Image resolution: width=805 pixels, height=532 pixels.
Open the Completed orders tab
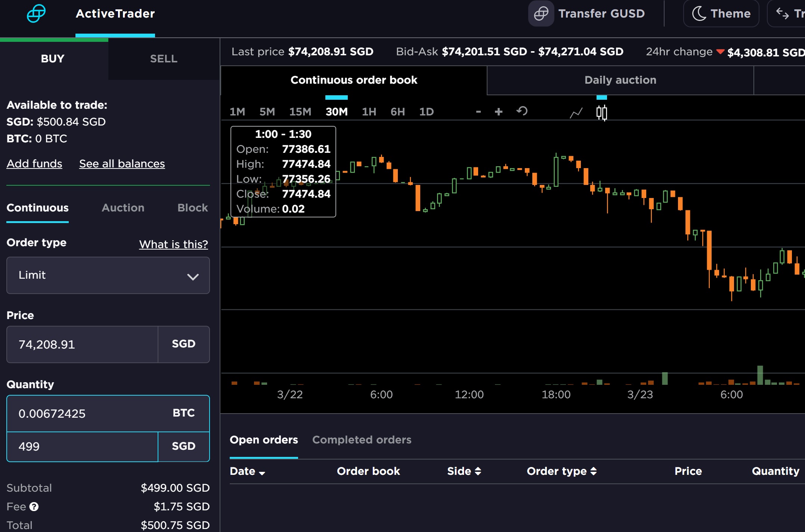coord(362,440)
